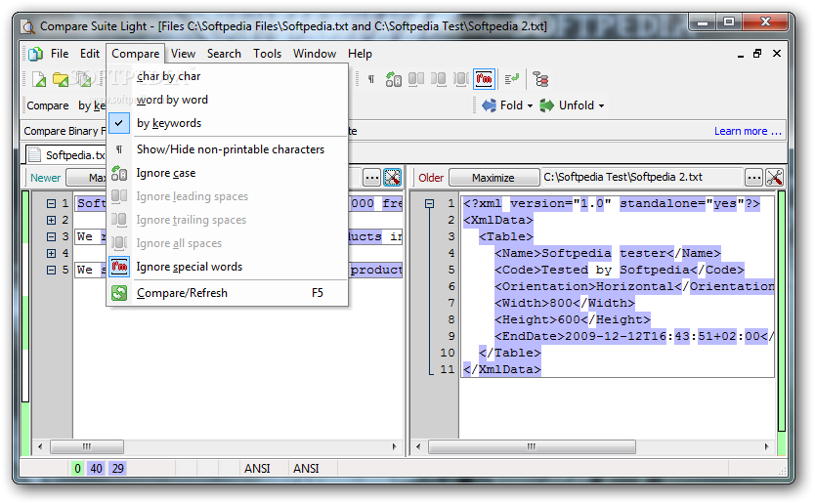Open the Window menu

(315, 54)
